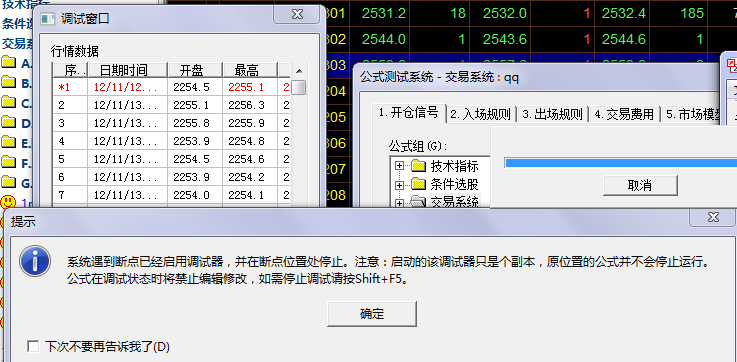The width and height of the screenshot is (737, 362).
Task: Click the 2254.0 opening price cell
Action: (195, 195)
